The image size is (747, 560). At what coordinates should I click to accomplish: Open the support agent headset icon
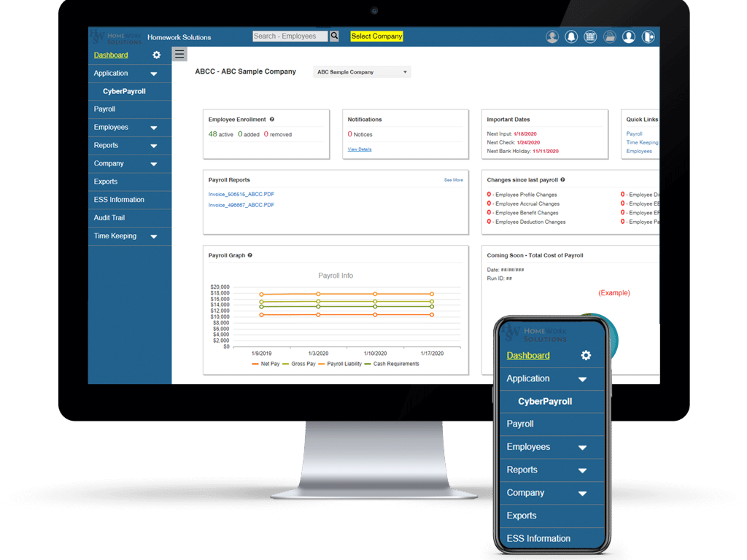[x=552, y=36]
